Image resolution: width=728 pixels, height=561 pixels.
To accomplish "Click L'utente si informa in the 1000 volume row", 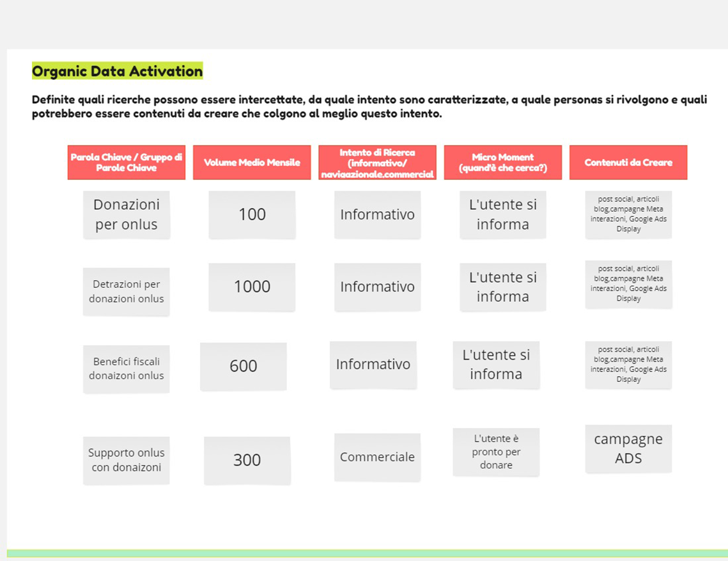I will tap(503, 287).
